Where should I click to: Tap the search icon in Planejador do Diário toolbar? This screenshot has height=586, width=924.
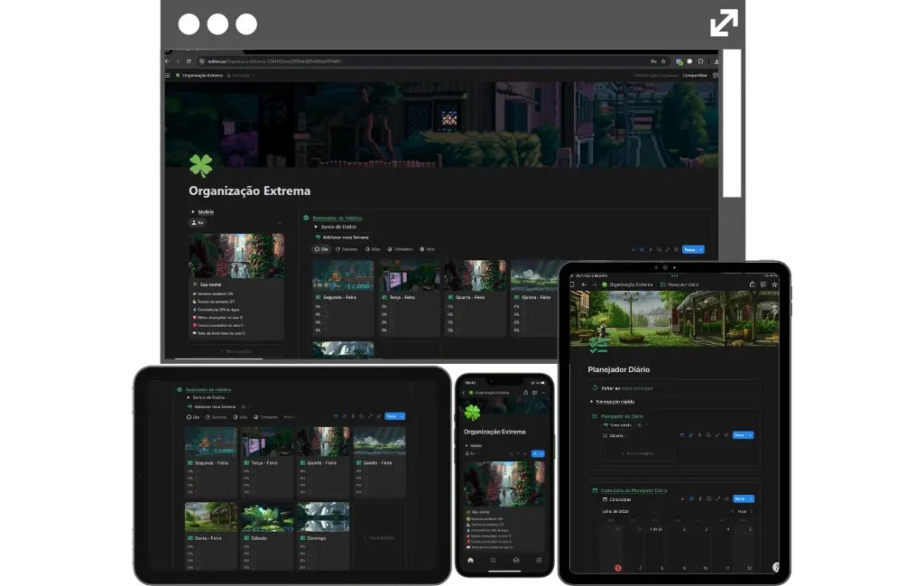pos(708,435)
